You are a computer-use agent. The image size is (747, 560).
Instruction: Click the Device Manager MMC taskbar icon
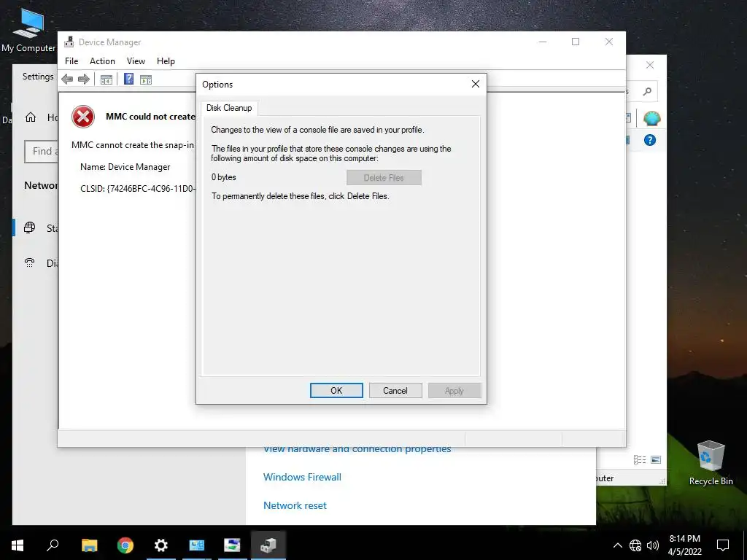268,545
